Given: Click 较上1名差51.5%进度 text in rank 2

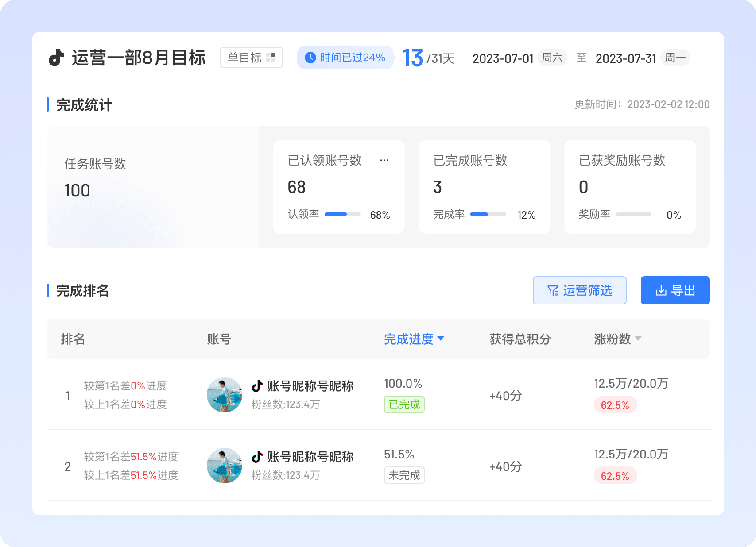Looking at the screenshot, I should (131, 475).
